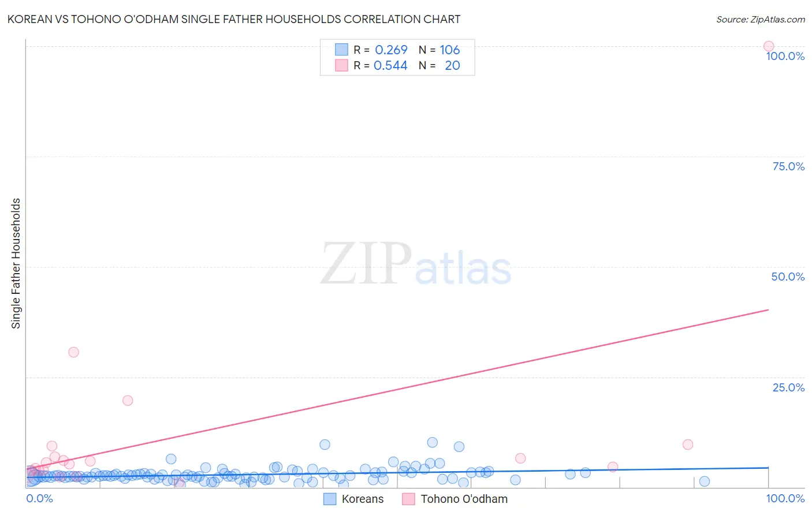Click the Koreans blue legend swatch at bottom
The height and width of the screenshot is (515, 812).
pyautogui.click(x=330, y=499)
